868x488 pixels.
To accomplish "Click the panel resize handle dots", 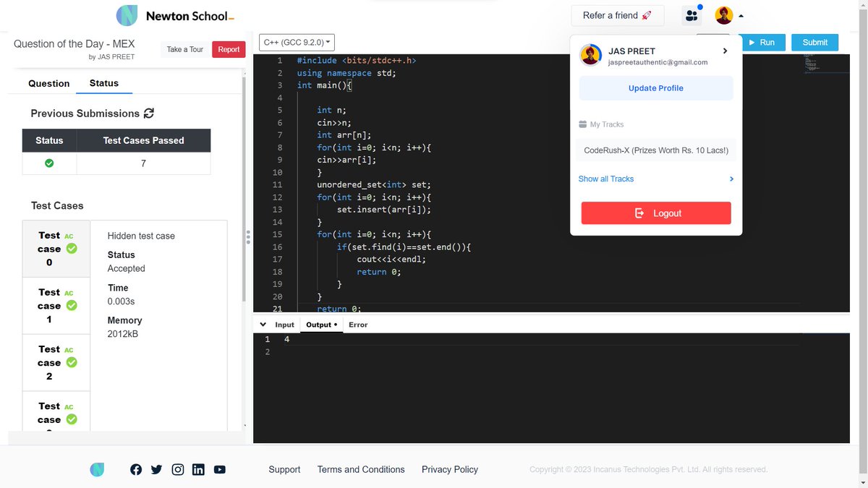I will [x=248, y=237].
